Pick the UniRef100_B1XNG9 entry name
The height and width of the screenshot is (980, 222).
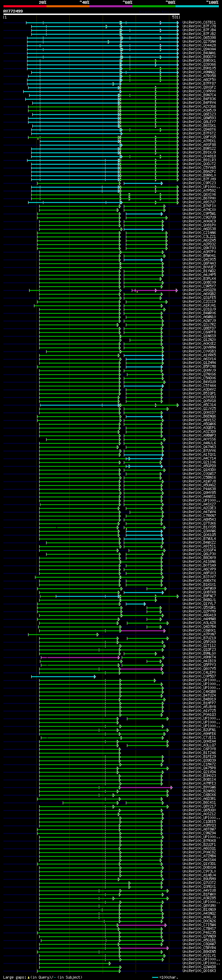pos(199,910)
